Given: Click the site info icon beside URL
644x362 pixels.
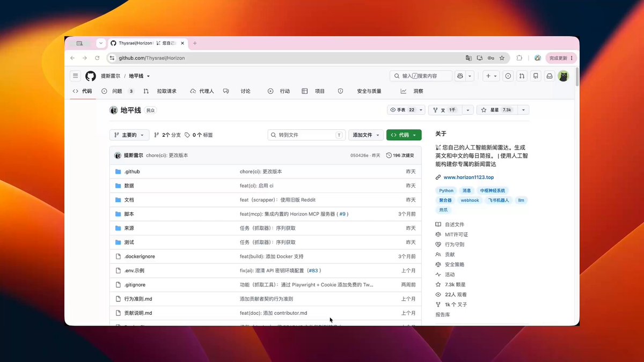Looking at the screenshot, I should [x=112, y=58].
